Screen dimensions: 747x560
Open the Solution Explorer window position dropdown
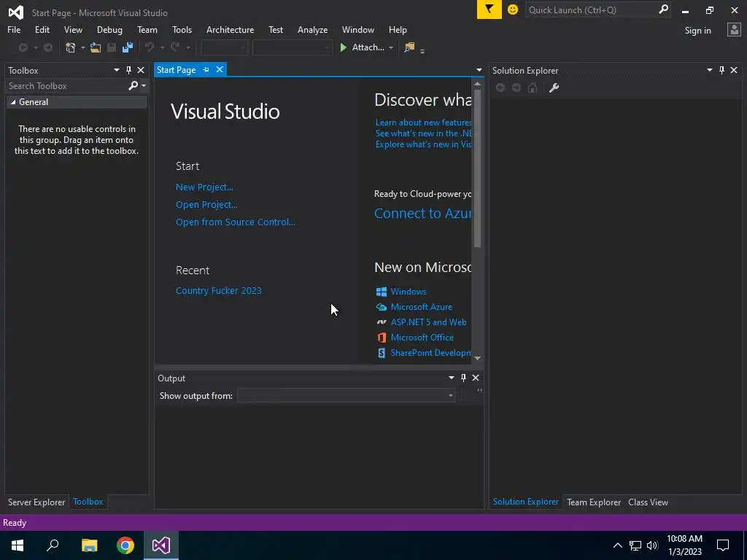(x=709, y=71)
